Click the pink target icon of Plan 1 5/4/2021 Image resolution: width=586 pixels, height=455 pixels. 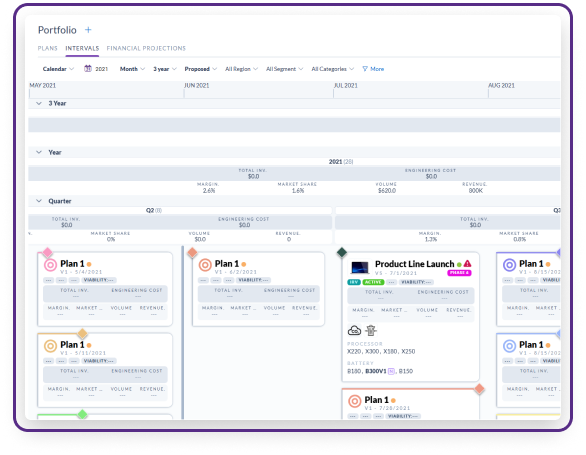click(50, 265)
